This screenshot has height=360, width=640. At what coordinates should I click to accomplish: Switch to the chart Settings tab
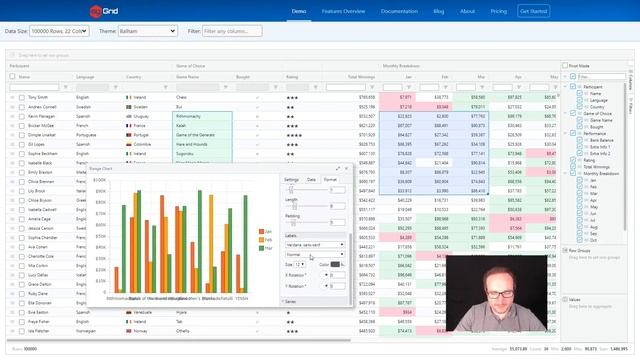pos(291,180)
